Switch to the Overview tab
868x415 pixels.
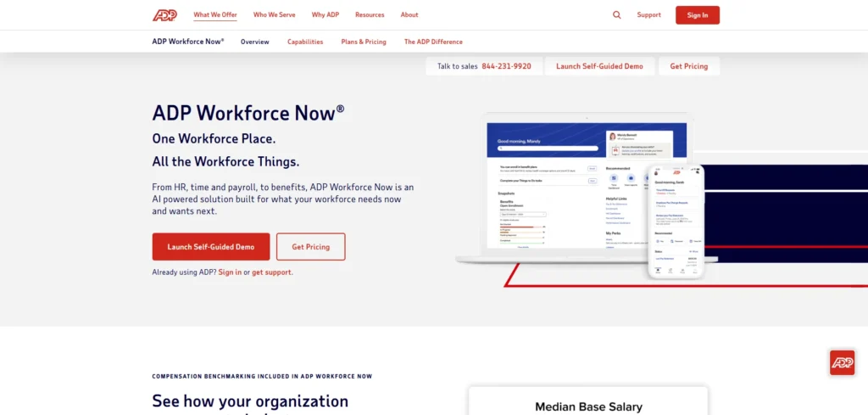254,42
